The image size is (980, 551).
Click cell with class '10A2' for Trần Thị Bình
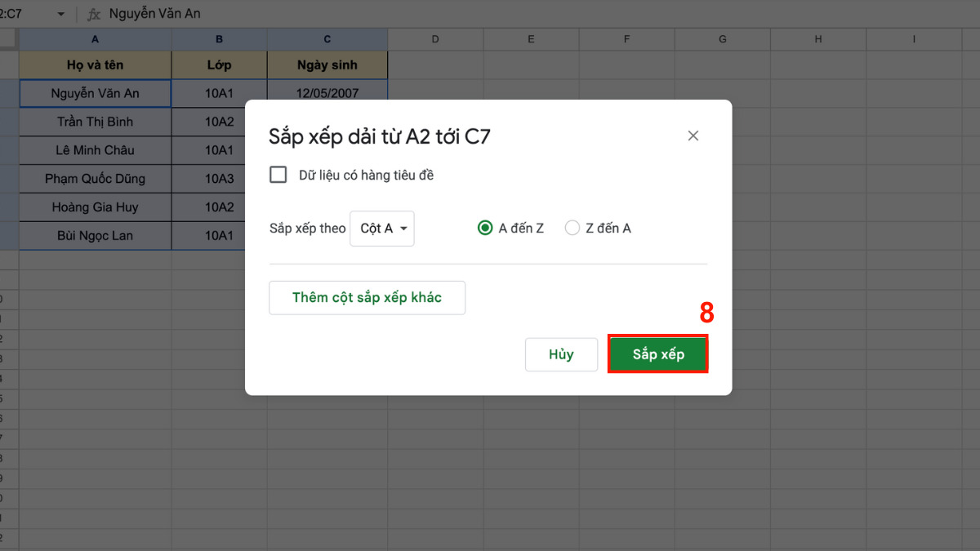(219, 122)
